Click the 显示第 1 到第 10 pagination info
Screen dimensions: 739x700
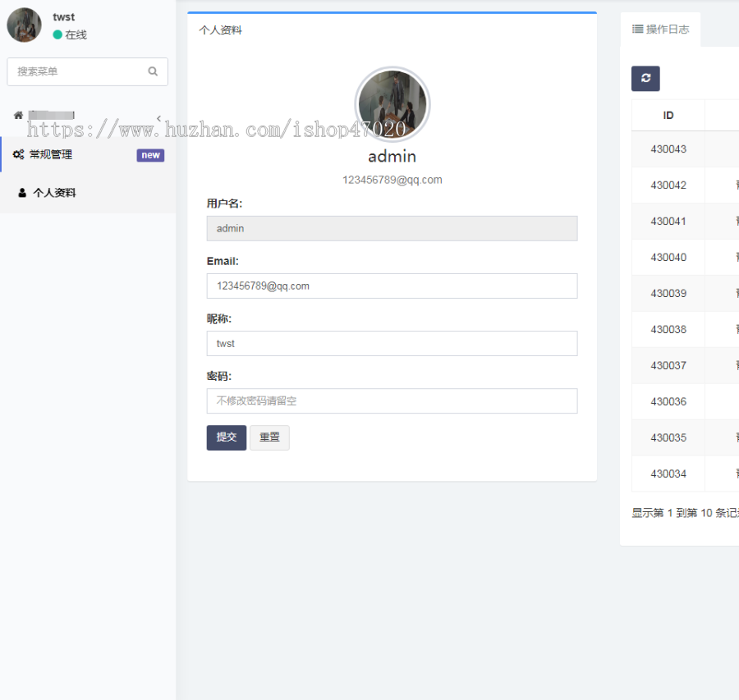(686, 513)
